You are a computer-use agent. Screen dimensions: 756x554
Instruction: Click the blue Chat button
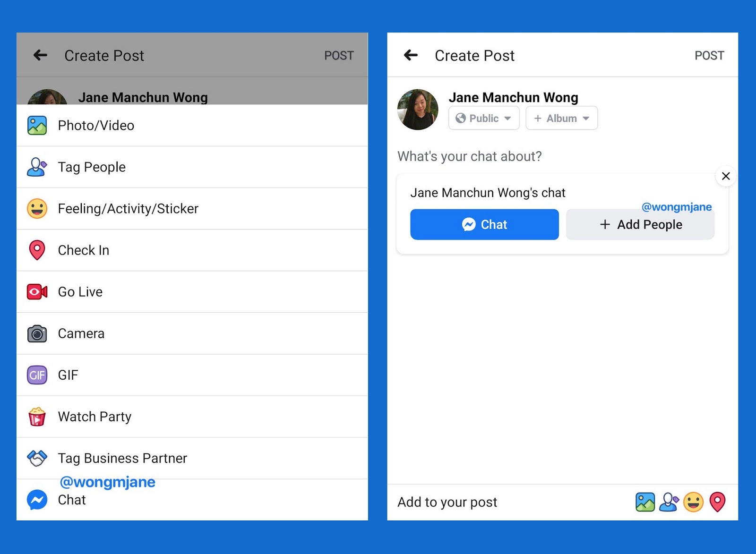[484, 224]
